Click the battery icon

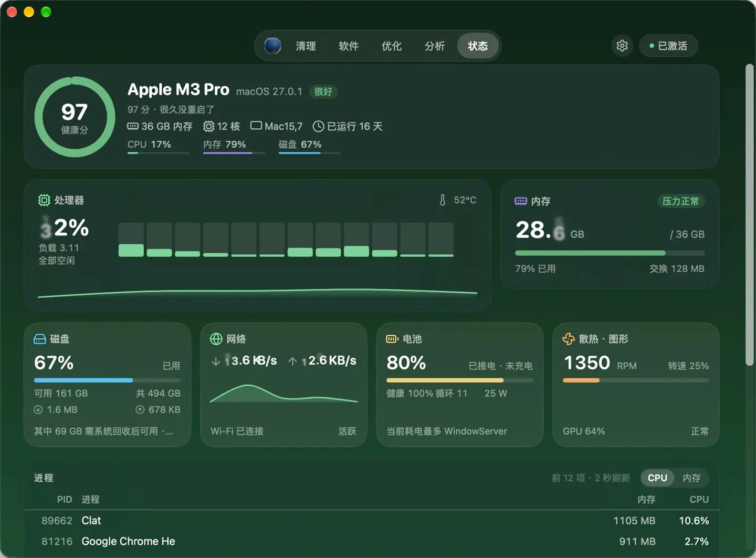pyautogui.click(x=392, y=339)
